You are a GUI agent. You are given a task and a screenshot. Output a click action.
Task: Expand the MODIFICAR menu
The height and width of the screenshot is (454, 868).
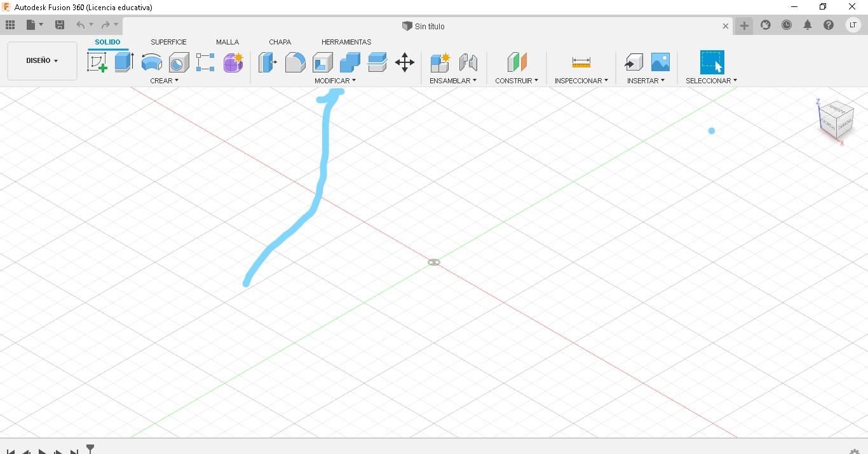335,81
